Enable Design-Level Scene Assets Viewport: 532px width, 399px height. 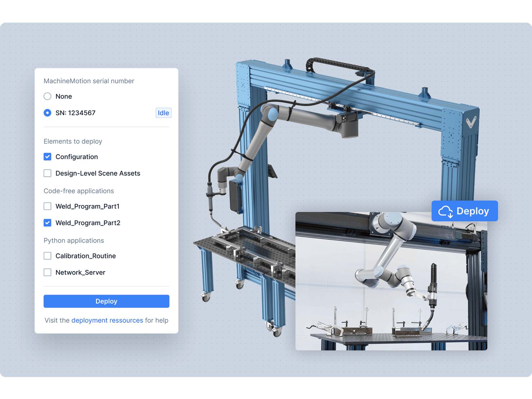pyautogui.click(x=48, y=173)
